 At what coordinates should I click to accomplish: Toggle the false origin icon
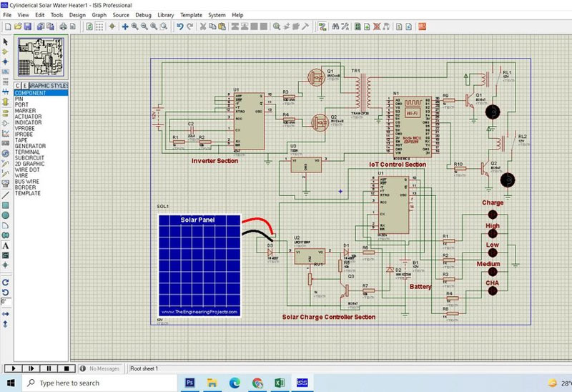click(112, 26)
